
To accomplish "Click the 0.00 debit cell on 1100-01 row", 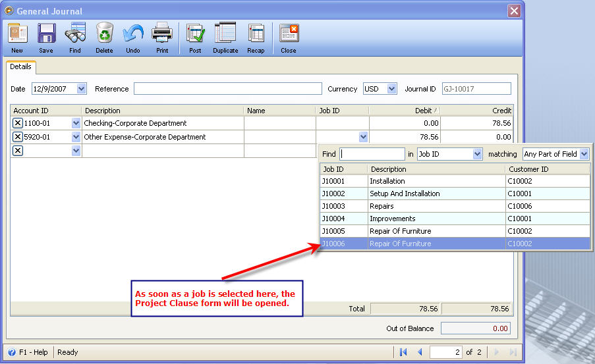I will (x=405, y=123).
